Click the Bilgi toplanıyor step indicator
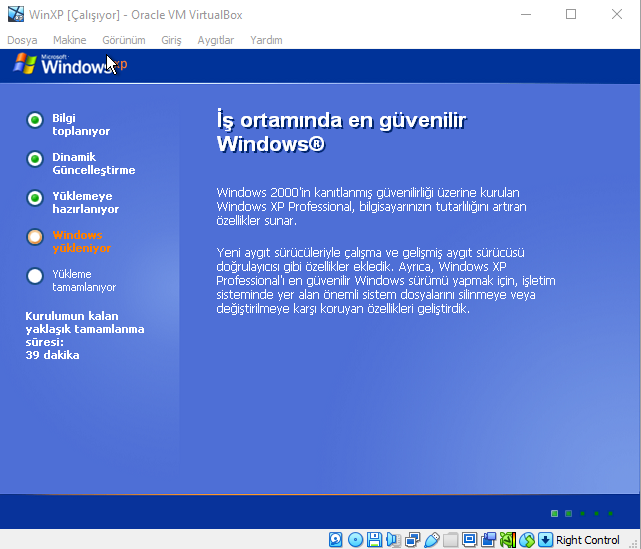This screenshot has height=549, width=641. point(35,120)
